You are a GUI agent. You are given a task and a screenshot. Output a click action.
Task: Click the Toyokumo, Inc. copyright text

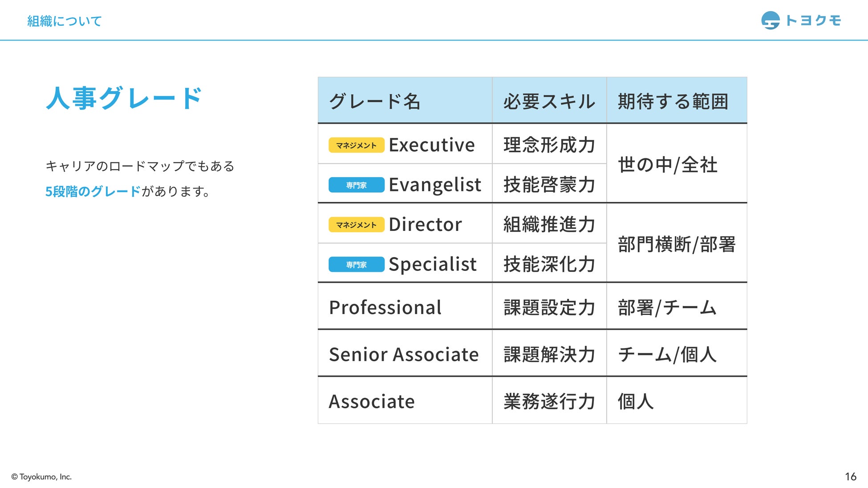41,477
